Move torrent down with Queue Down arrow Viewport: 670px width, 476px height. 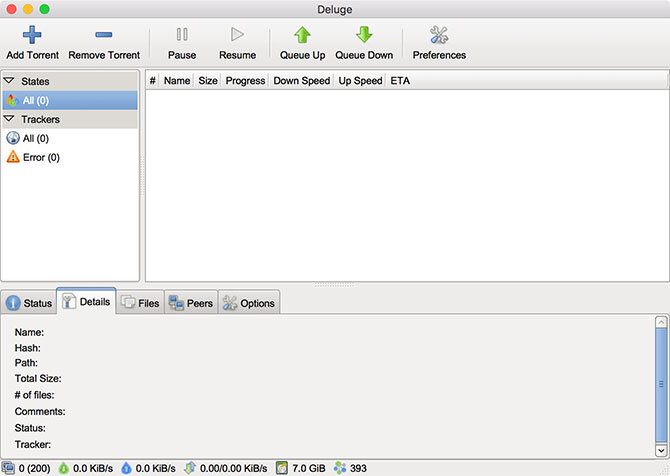(x=364, y=43)
